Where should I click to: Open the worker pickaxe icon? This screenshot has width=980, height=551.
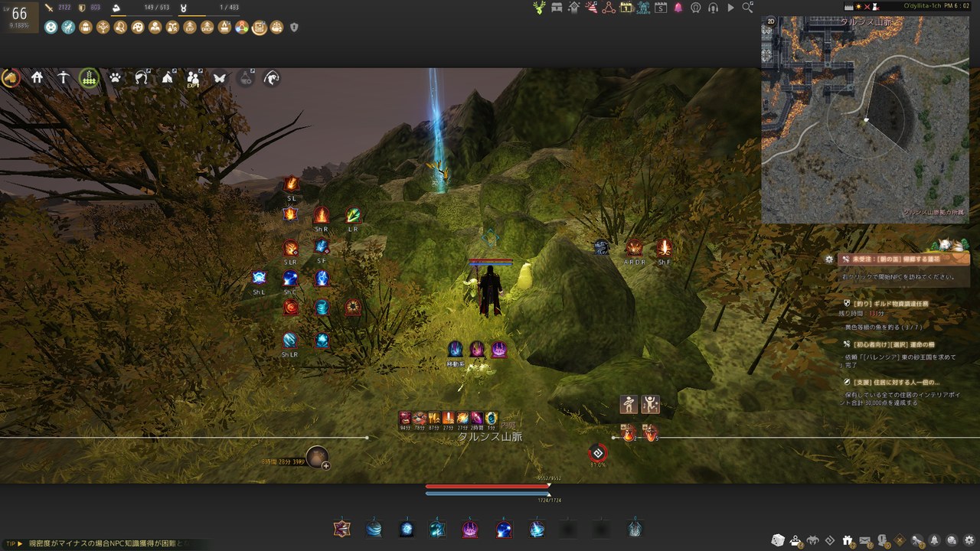(63, 77)
